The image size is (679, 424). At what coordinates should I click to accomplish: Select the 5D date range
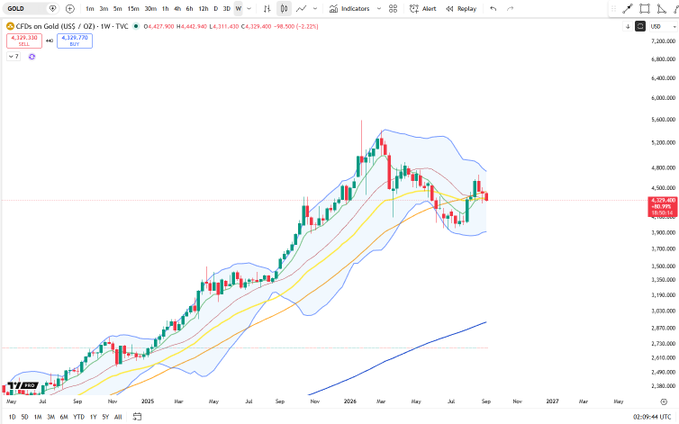pyautogui.click(x=25, y=417)
